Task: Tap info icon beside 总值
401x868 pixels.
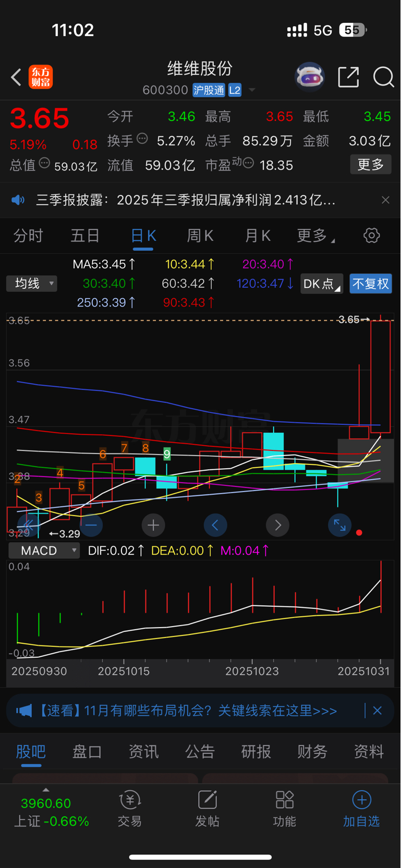Action: [45, 163]
